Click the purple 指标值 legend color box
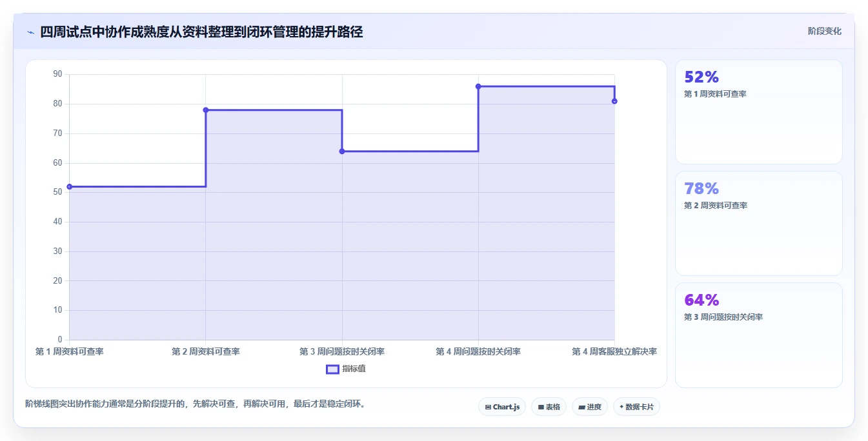This screenshot has height=441, width=868. coord(332,369)
